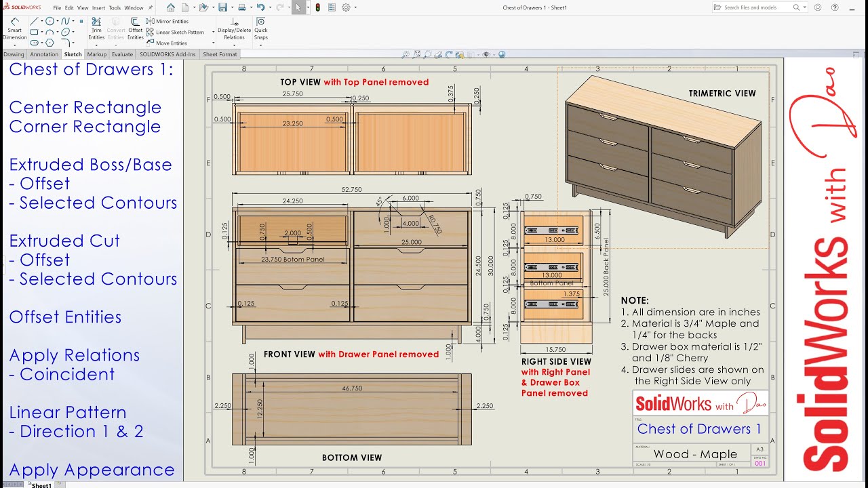Screen dimensions: 868x488
Task: Open the View menu
Action: 83,7
